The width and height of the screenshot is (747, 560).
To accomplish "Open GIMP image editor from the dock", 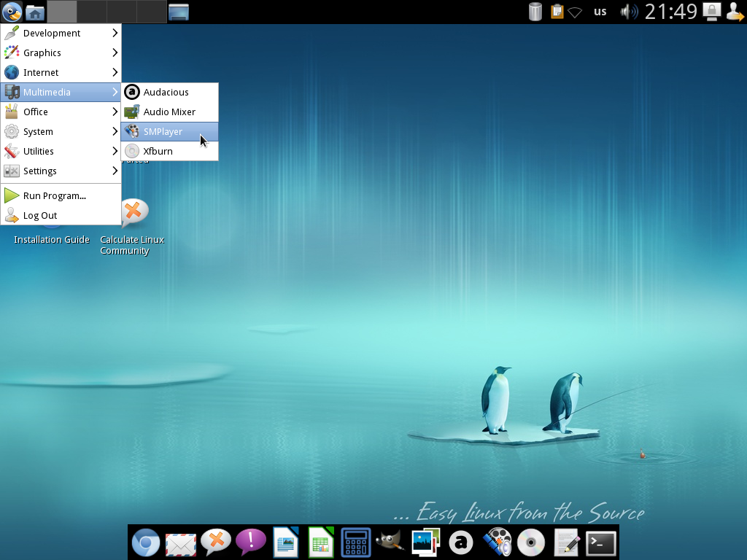I will click(x=390, y=542).
